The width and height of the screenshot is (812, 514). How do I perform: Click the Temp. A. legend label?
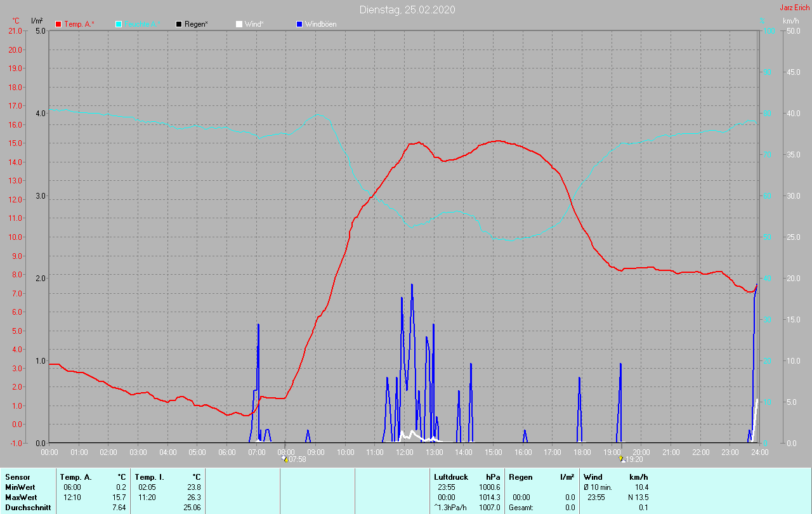79,24
